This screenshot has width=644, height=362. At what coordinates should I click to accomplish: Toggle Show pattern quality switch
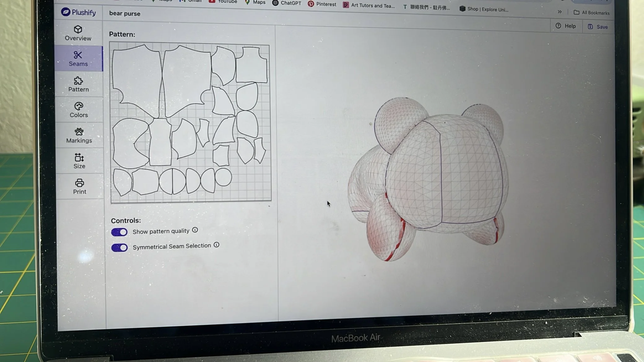pos(119,232)
